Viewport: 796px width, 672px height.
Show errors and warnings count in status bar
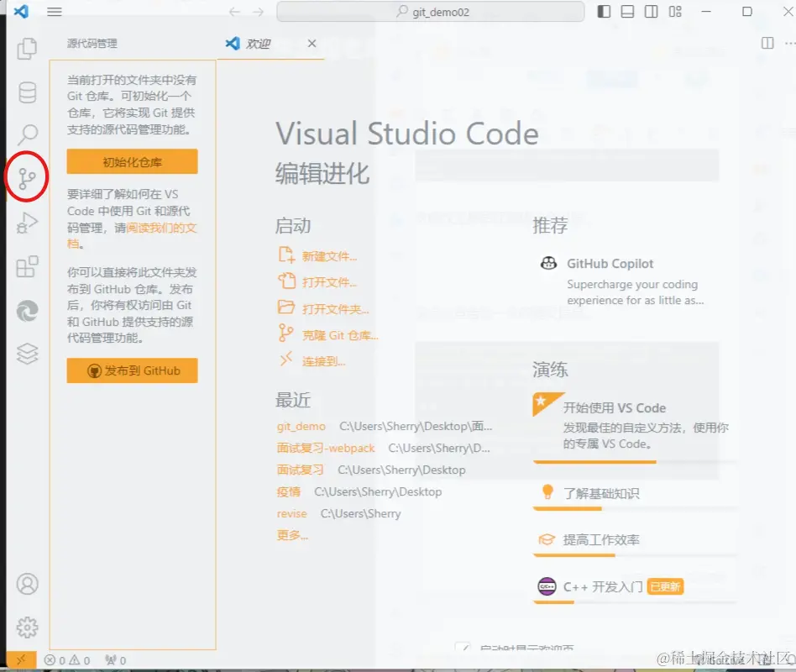67,660
